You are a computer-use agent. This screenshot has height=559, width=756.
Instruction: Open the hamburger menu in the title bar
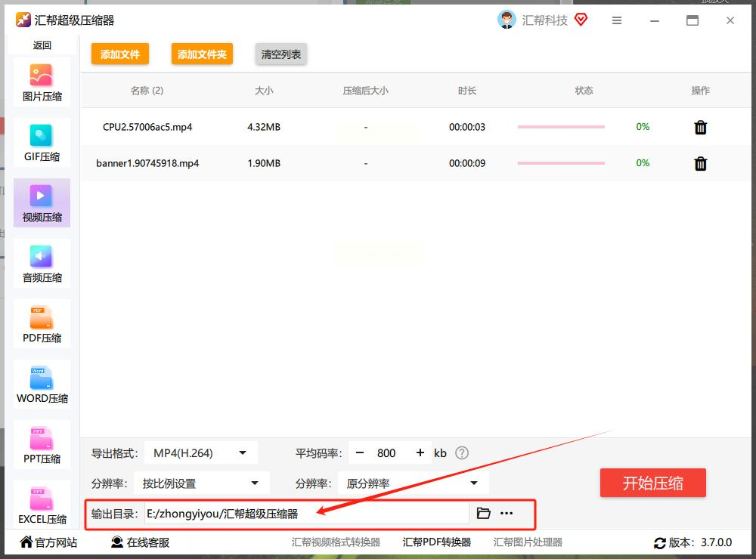pyautogui.click(x=617, y=20)
